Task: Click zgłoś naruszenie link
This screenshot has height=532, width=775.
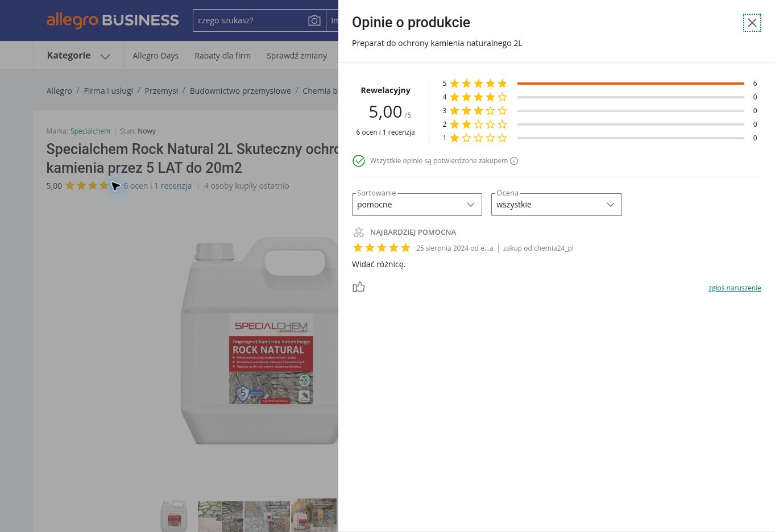Action: pos(735,288)
